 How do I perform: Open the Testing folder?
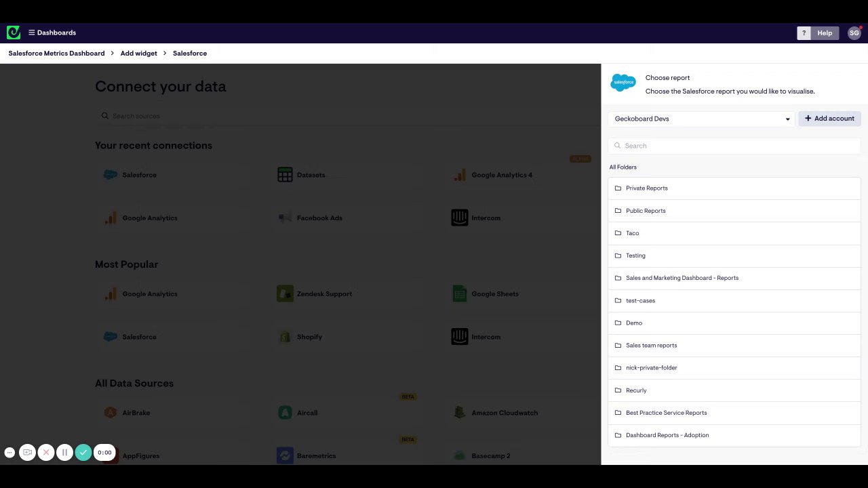pos(734,256)
